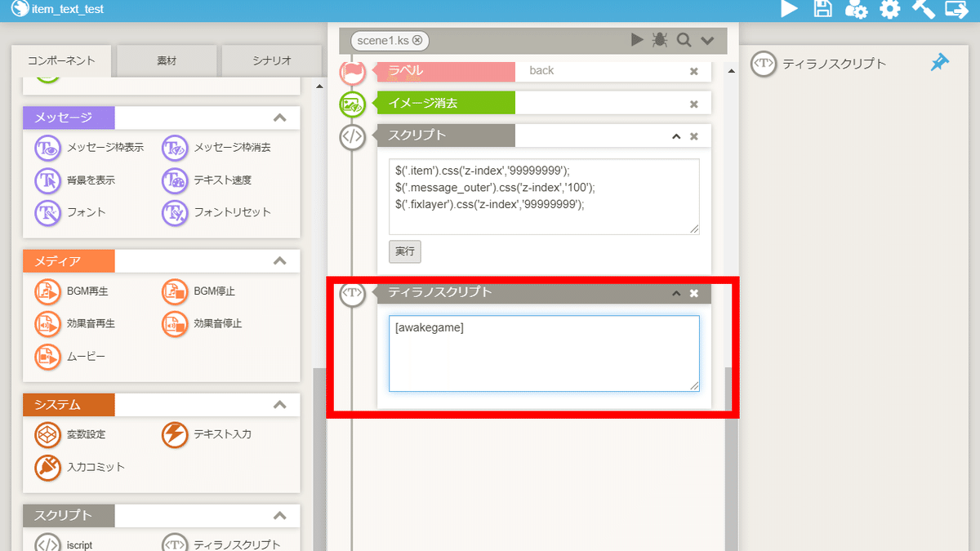Switch to the シナリオ tab

coord(271,60)
